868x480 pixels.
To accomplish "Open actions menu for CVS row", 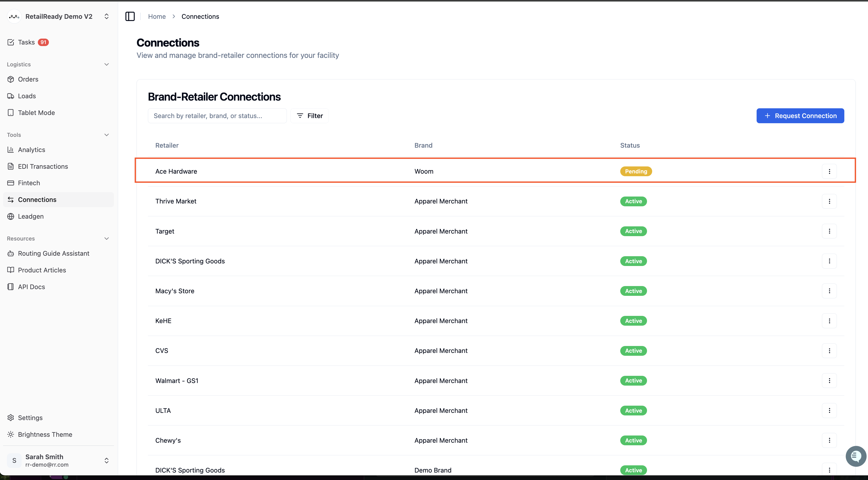I will pyautogui.click(x=829, y=351).
